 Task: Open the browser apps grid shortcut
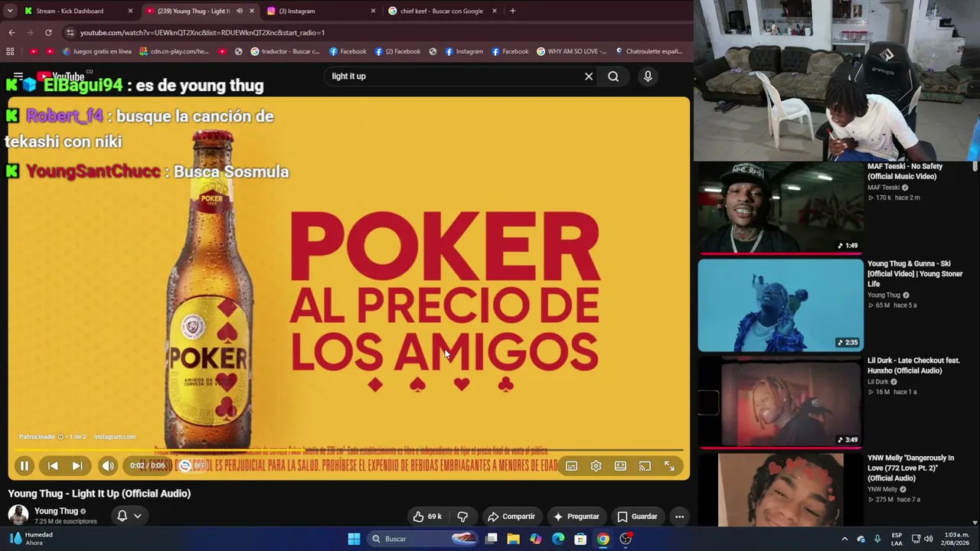10,51
